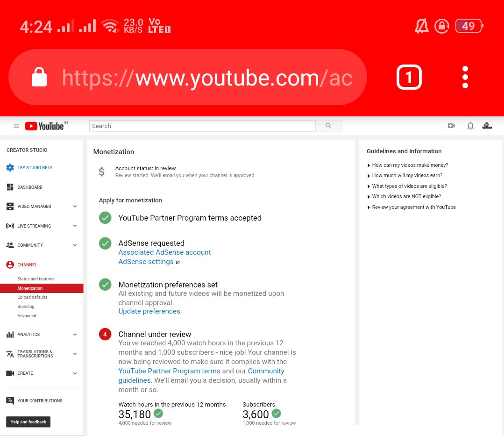Click the Try Studio Beta link
Screen dimensions: 504x436
coord(35,167)
